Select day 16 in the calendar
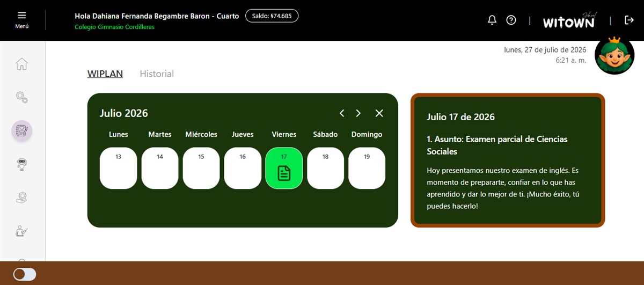The image size is (644, 285). pyautogui.click(x=243, y=168)
